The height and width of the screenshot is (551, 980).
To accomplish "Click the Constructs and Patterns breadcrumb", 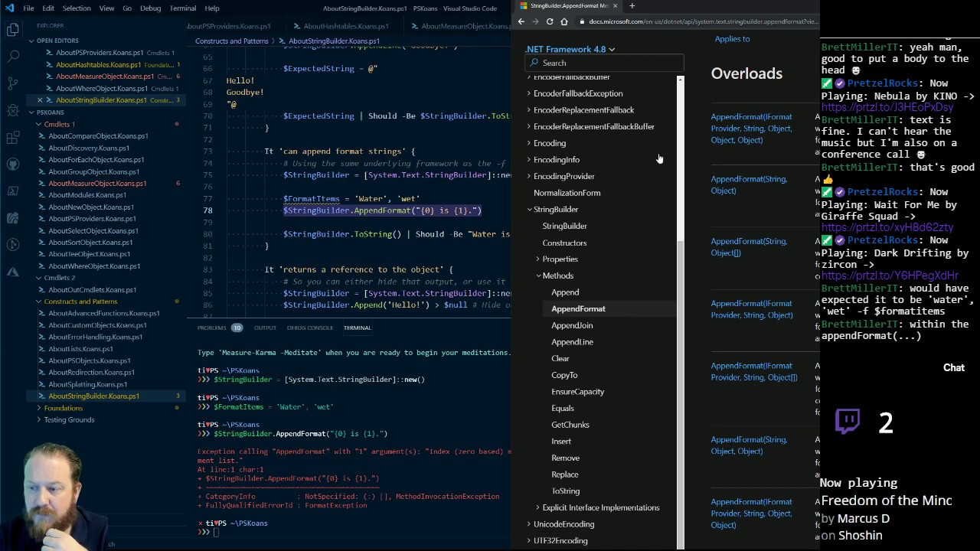I will (231, 41).
